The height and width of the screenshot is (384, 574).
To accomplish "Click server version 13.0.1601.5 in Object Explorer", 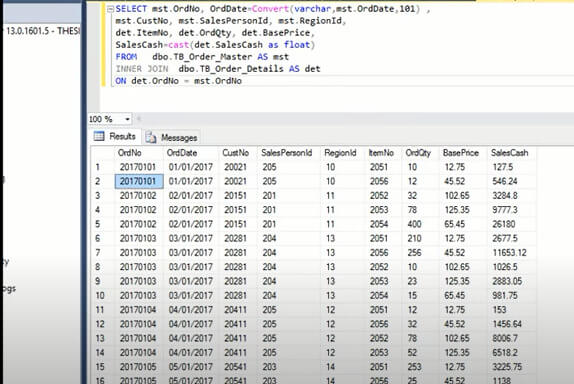I will click(x=27, y=31).
